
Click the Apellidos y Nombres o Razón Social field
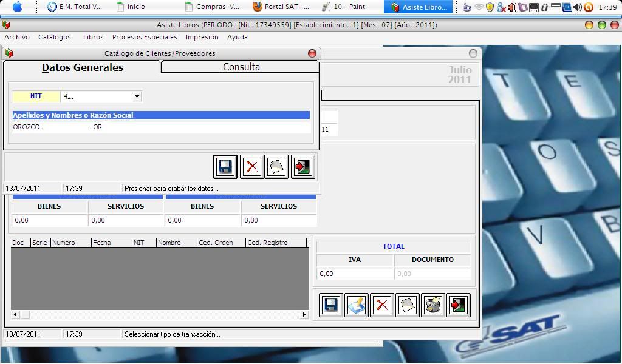[161, 127]
